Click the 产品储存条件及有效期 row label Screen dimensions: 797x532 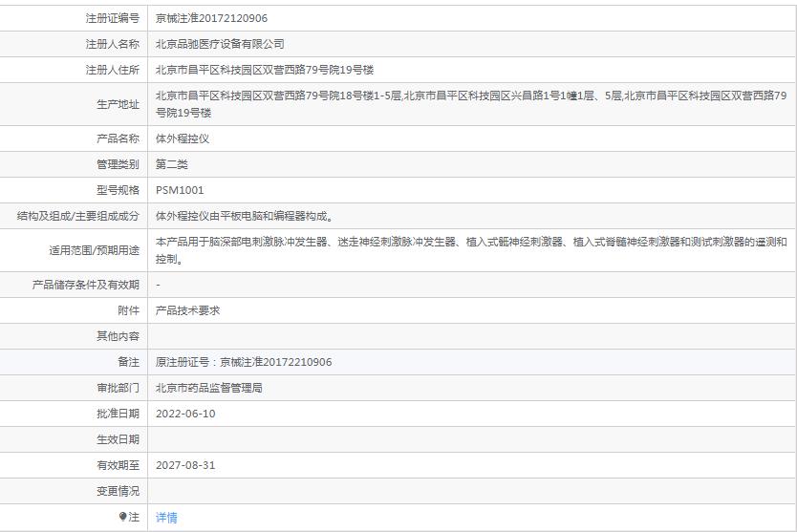[85, 285]
